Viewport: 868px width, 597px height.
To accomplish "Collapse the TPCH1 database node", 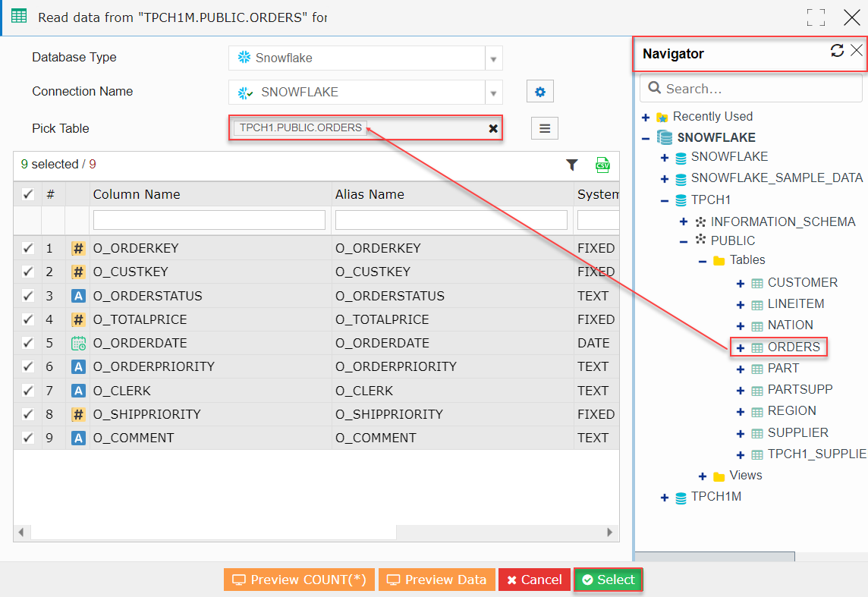I will click(x=665, y=201).
